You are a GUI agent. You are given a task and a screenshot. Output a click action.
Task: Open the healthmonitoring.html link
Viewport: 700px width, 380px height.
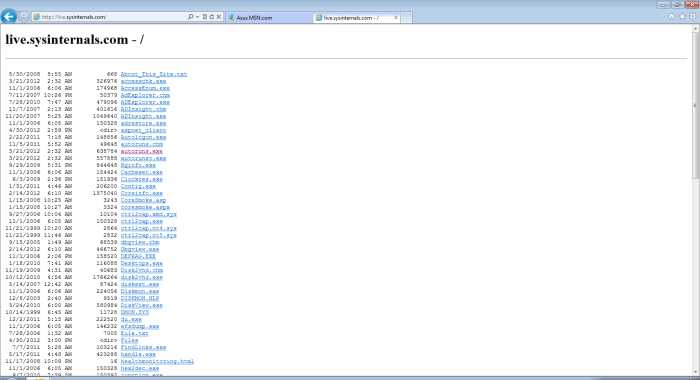point(157,361)
